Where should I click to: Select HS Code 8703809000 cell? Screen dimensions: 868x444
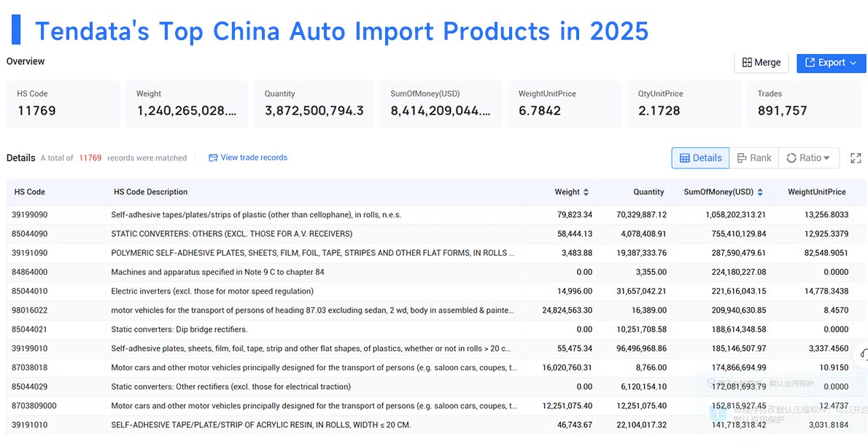point(34,406)
